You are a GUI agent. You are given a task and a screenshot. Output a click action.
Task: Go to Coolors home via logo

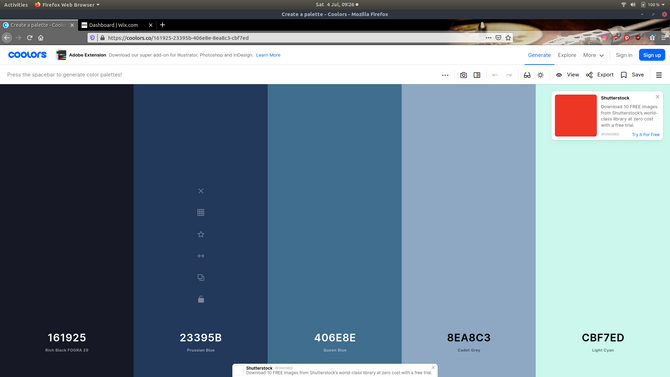pos(27,55)
